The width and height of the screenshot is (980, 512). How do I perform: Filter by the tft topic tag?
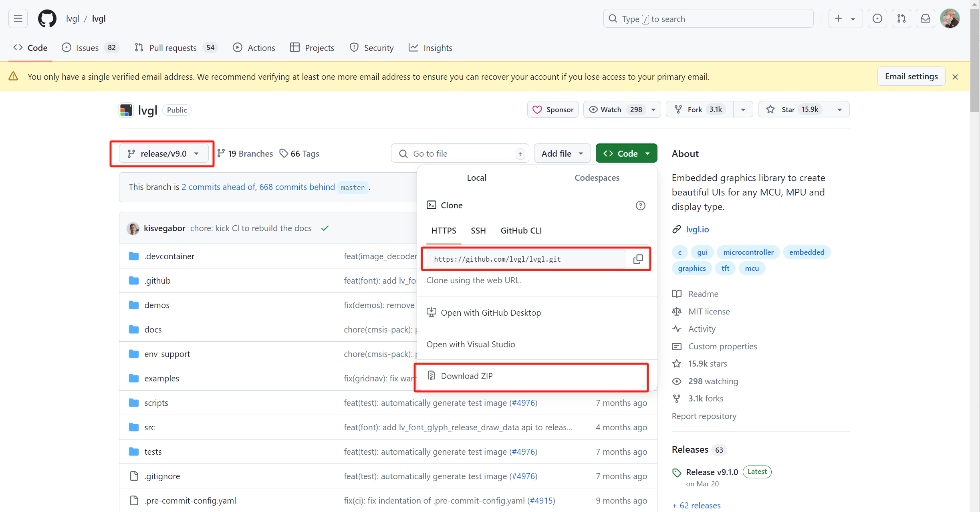click(x=725, y=268)
